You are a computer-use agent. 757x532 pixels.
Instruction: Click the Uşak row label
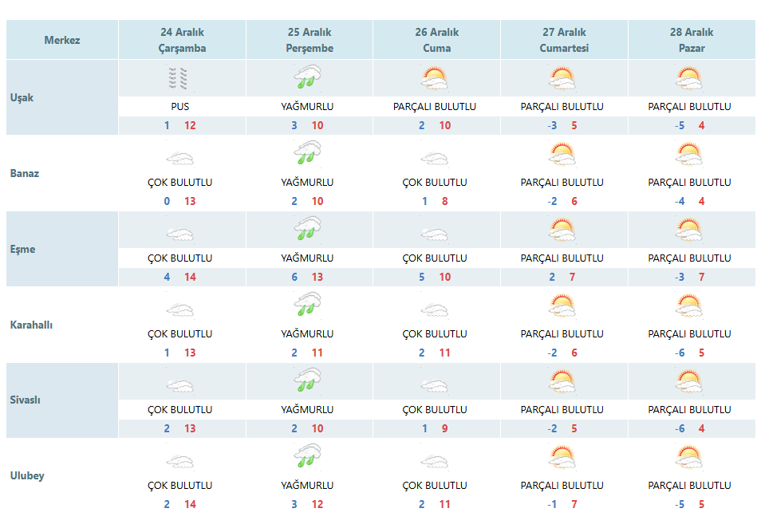[x=22, y=97]
